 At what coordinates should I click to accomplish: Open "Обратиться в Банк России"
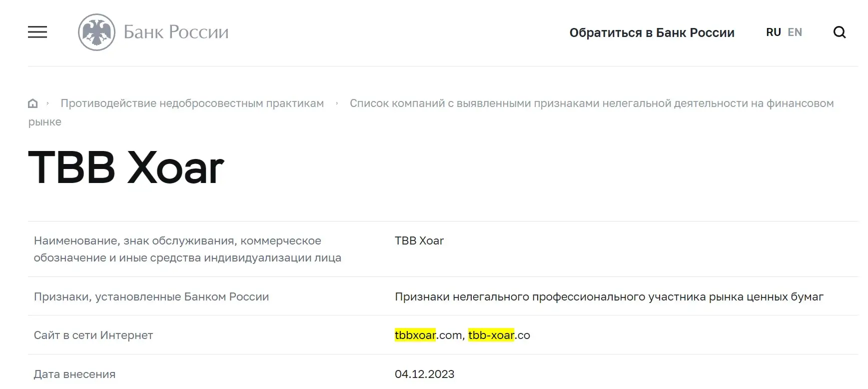[x=652, y=32]
